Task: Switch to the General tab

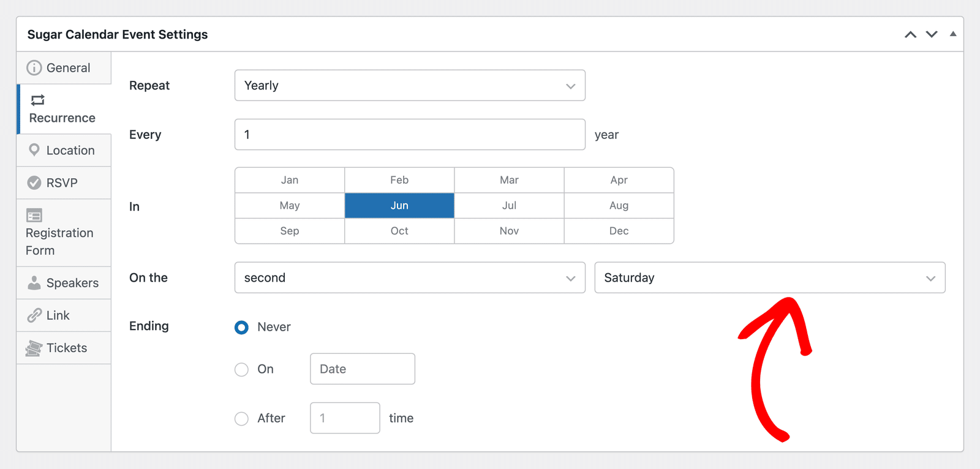Action: tap(64, 68)
